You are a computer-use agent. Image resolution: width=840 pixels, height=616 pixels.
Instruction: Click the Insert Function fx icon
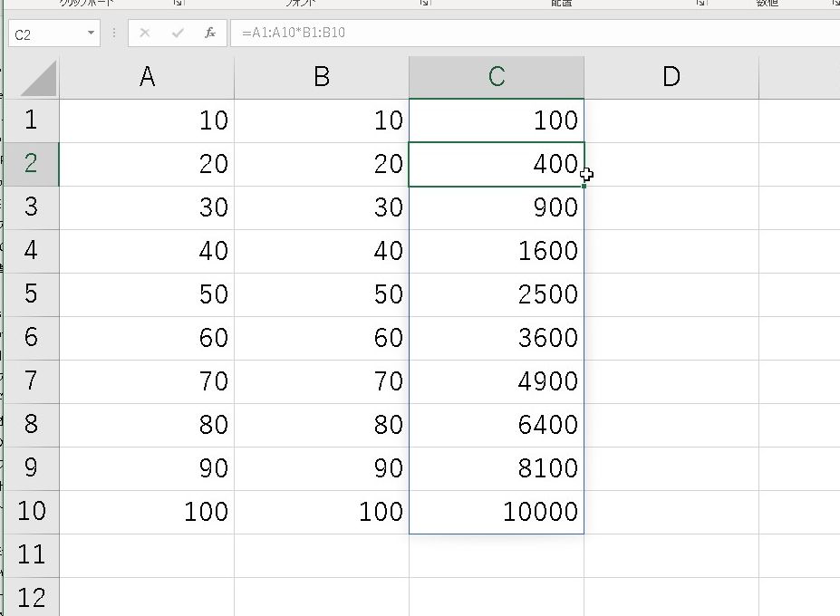[210, 34]
